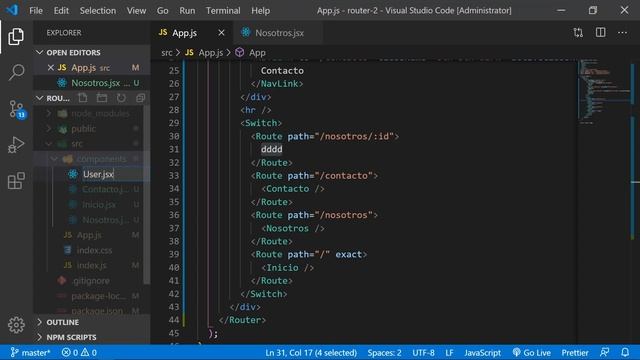This screenshot has height=360, width=640.
Task: Open the View menu
Action: click(x=136, y=11)
